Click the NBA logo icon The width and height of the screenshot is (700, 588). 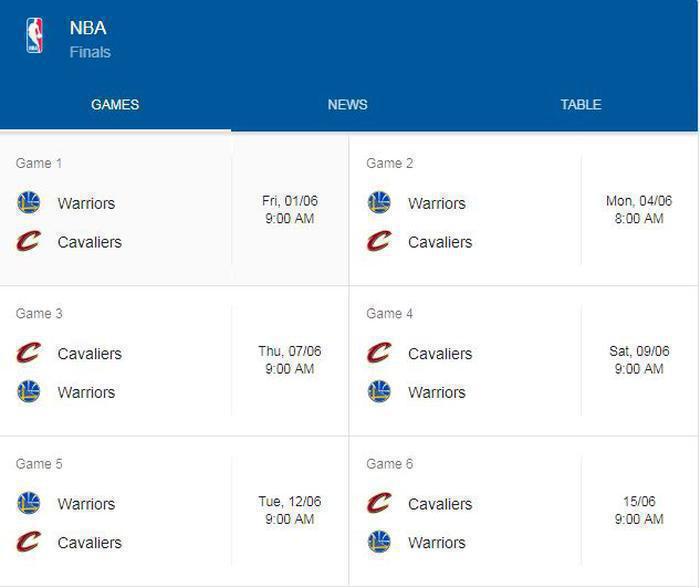click(x=34, y=35)
